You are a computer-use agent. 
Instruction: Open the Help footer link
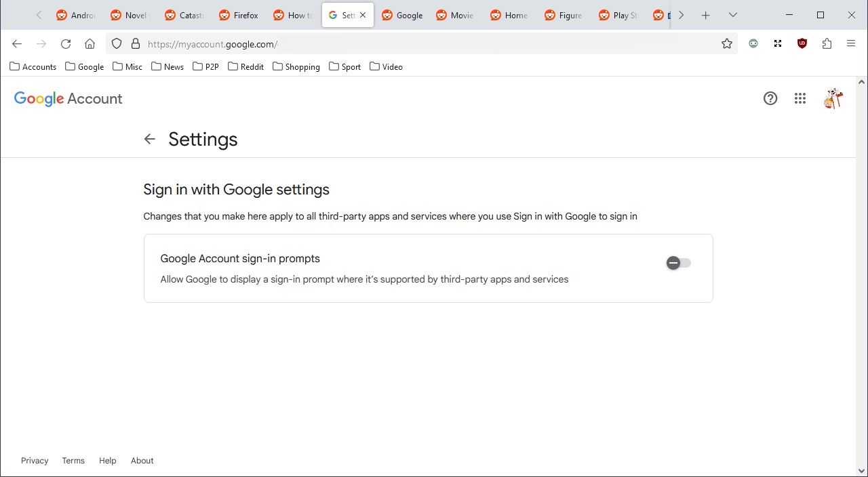[x=108, y=461]
